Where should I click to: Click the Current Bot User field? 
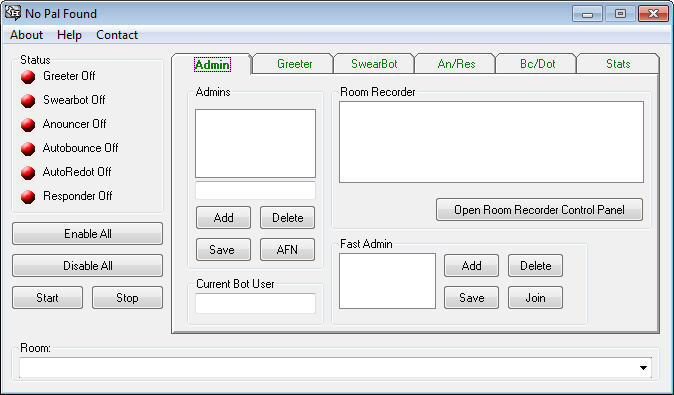(255, 303)
